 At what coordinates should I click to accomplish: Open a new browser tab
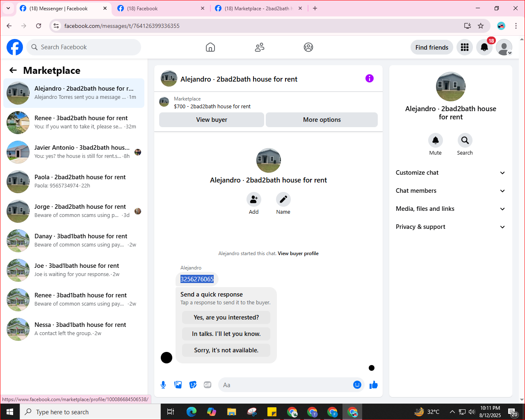pyautogui.click(x=315, y=8)
